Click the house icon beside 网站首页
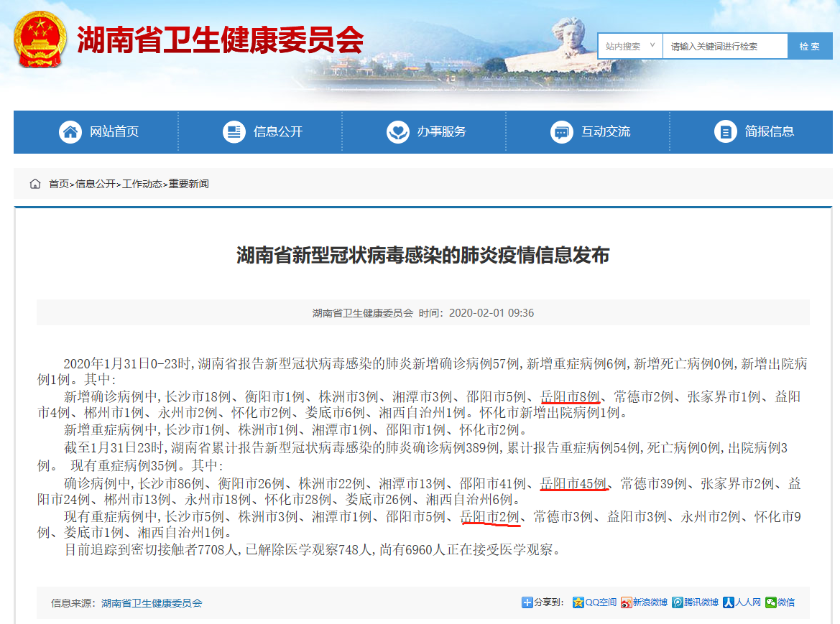 coord(70,131)
